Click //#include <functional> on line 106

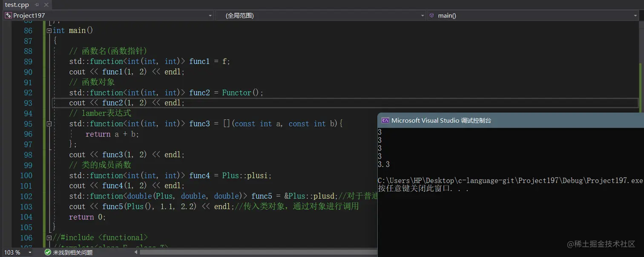point(100,237)
